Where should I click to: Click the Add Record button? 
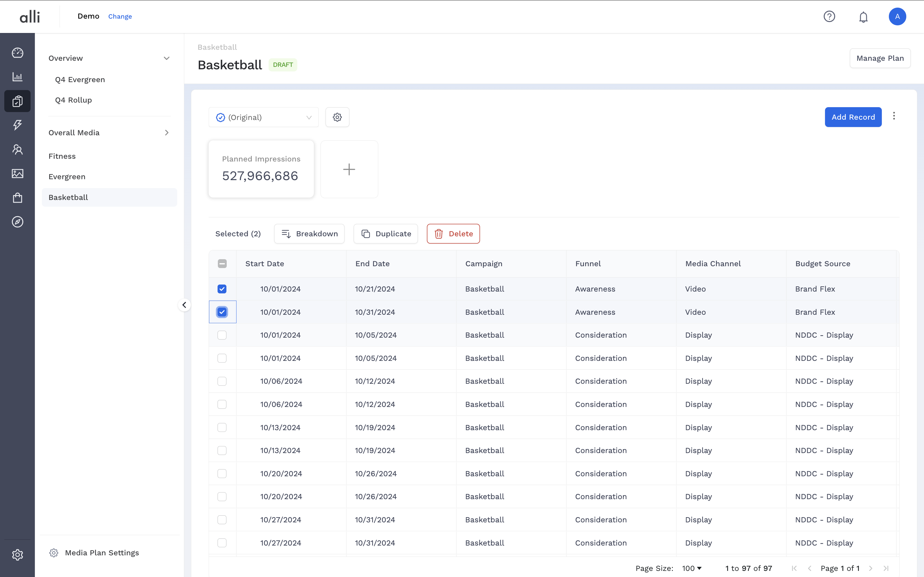853,117
